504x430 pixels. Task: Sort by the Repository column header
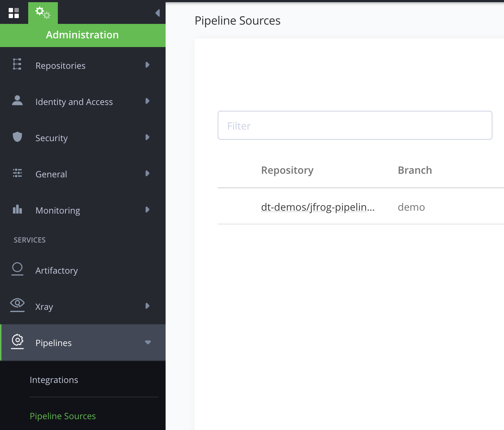click(287, 170)
